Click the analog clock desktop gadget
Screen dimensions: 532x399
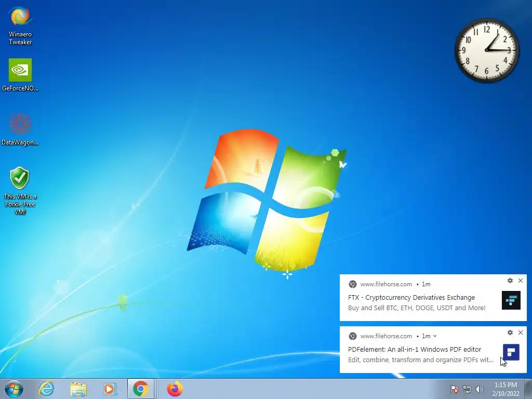tap(486, 50)
